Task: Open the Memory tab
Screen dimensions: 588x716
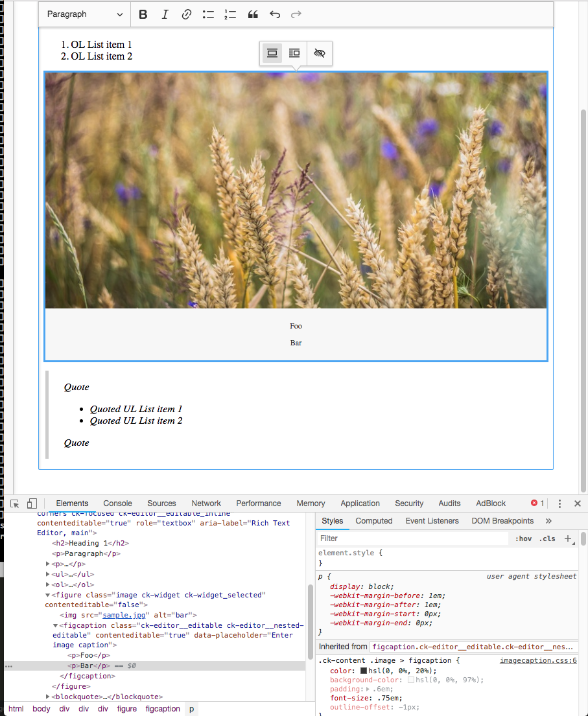Action: [311, 503]
